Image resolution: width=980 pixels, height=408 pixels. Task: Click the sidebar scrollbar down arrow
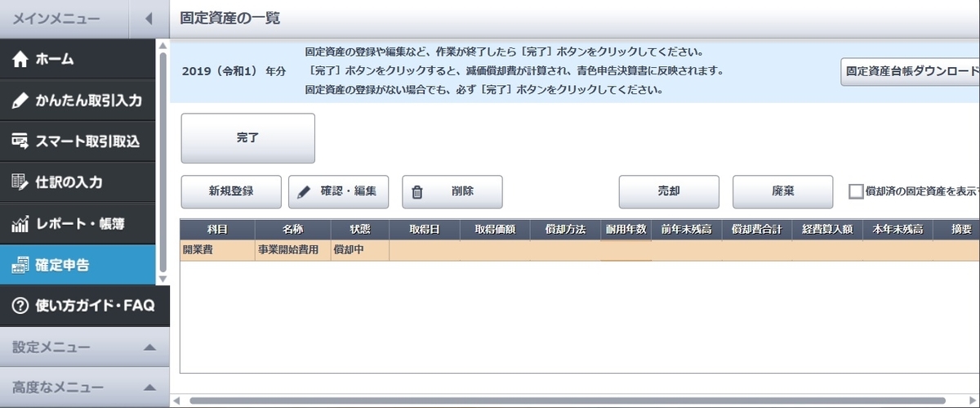162,279
